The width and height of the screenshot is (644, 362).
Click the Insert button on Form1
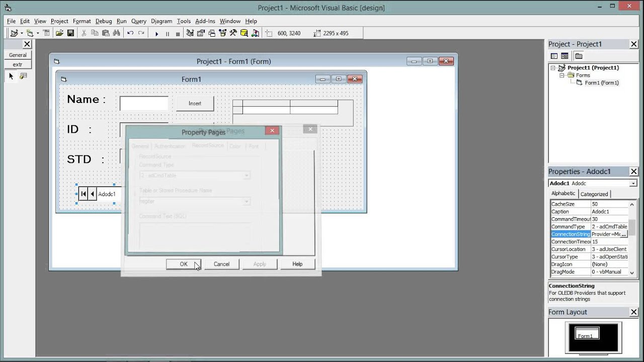(x=195, y=104)
